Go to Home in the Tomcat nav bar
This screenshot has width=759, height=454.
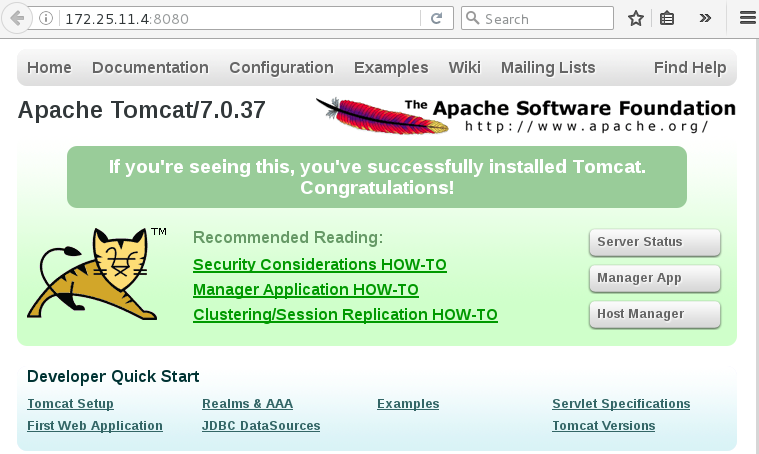tap(49, 67)
